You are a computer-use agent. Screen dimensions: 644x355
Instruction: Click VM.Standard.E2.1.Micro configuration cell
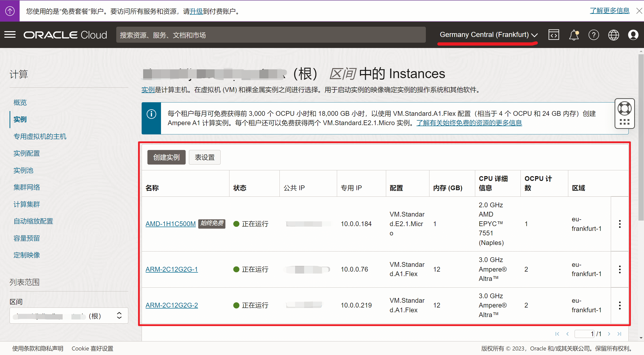tap(407, 224)
